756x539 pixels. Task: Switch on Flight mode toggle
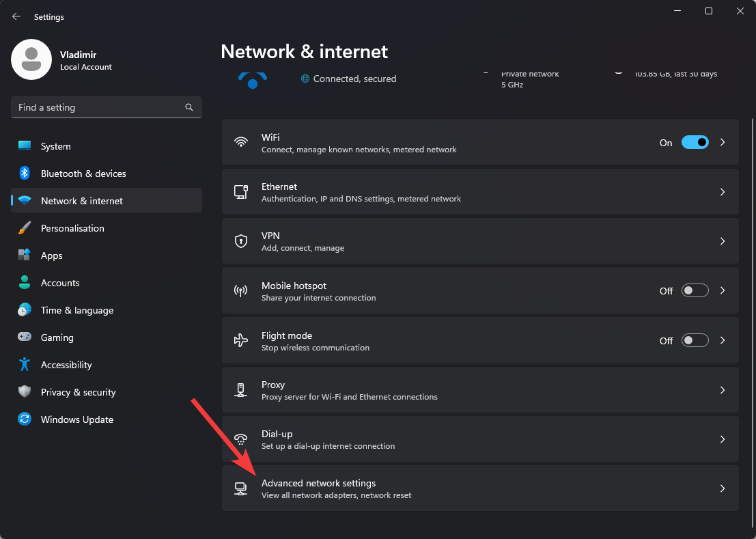695,340
